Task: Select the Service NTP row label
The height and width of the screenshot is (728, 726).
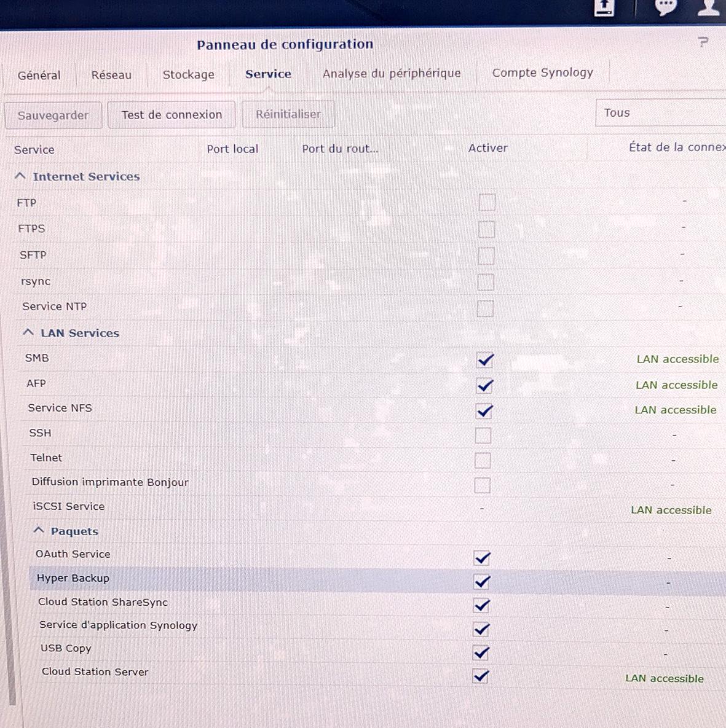Action: (x=54, y=307)
